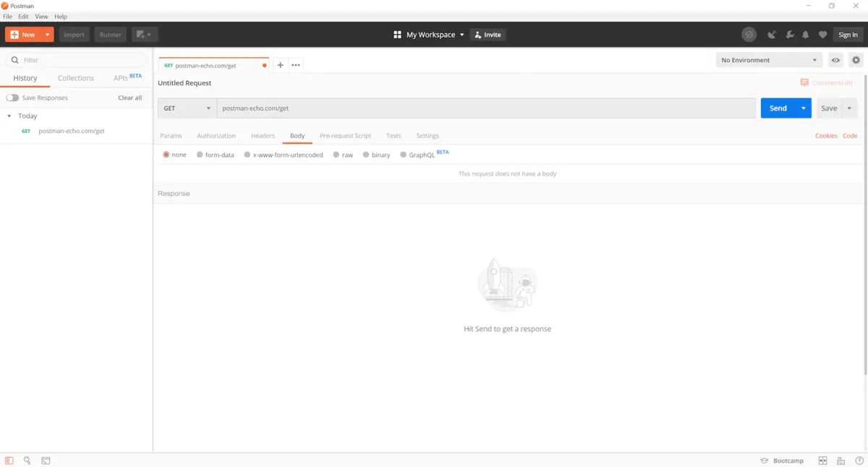Switch to two-pane view icon
Viewport: 868px width, 467px height.
[822, 460]
